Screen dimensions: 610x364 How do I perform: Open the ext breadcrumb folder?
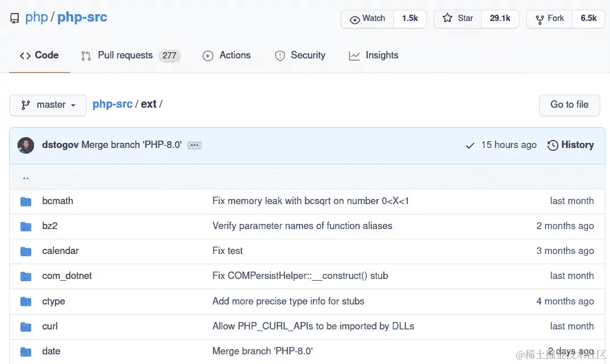(149, 104)
